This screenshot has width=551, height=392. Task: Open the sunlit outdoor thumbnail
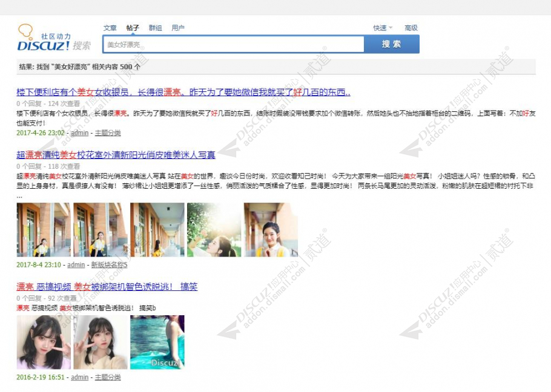pos(214,230)
